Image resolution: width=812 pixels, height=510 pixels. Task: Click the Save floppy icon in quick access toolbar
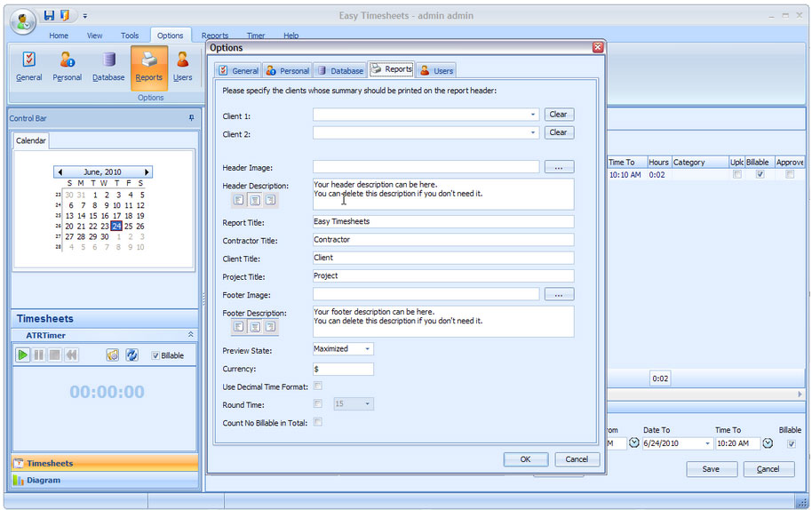[49, 15]
